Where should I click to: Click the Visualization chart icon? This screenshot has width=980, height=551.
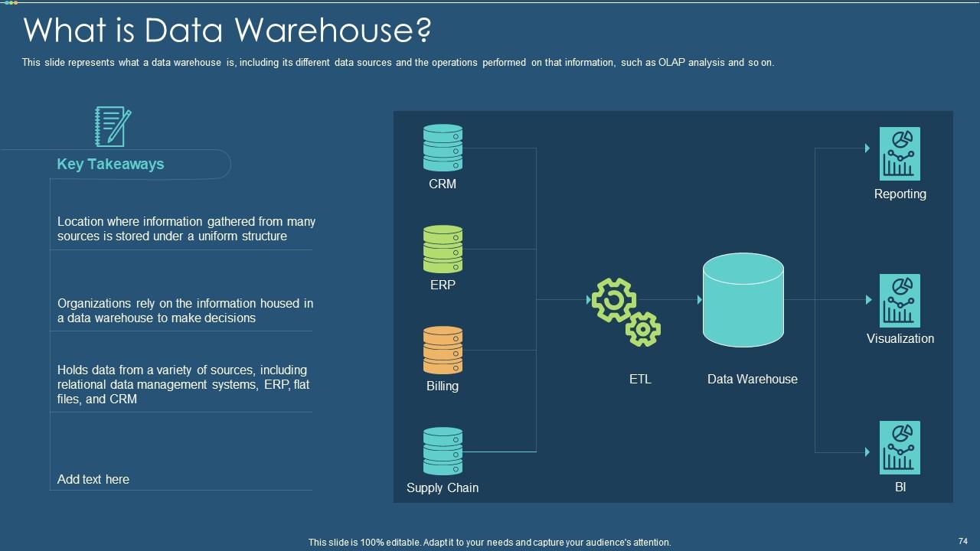[x=900, y=300]
